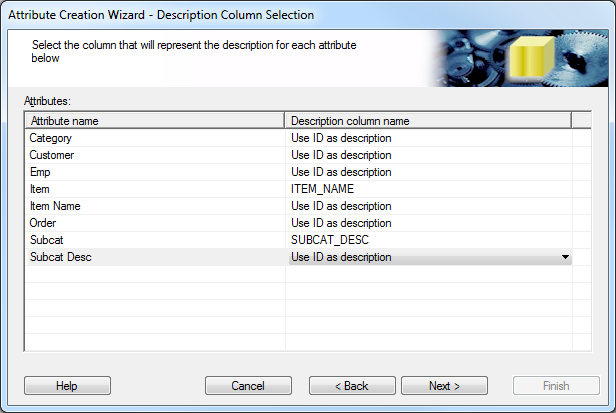Screen dimensions: 616x413
Task: Open Help for the wizard
Action: (67, 385)
